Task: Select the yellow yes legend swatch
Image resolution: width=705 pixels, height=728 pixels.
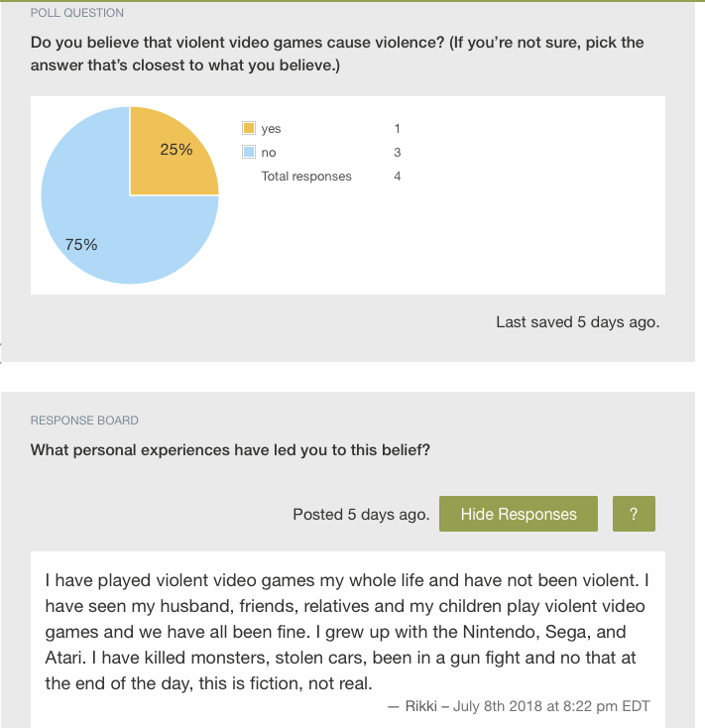Action: point(249,128)
